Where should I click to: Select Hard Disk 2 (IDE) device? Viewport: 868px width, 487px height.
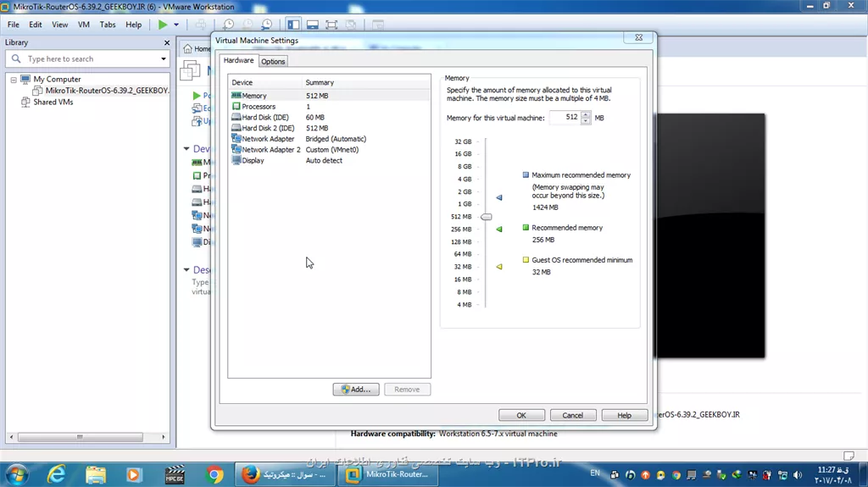(268, 128)
